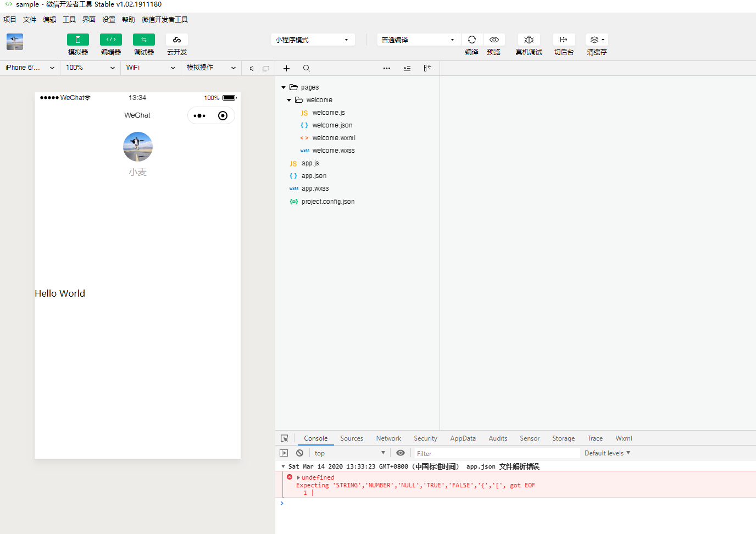Click the detach simulator window icon
The image size is (756, 534).
(266, 68)
